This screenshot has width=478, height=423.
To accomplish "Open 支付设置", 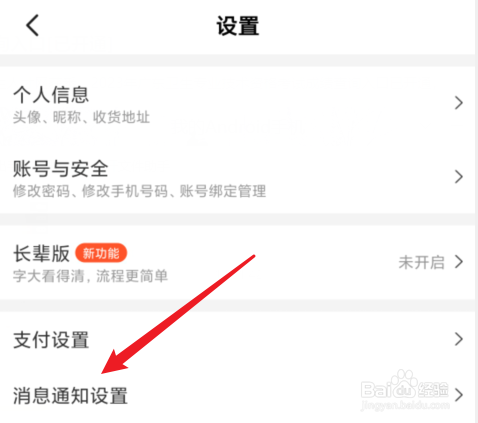I will 237,340.
